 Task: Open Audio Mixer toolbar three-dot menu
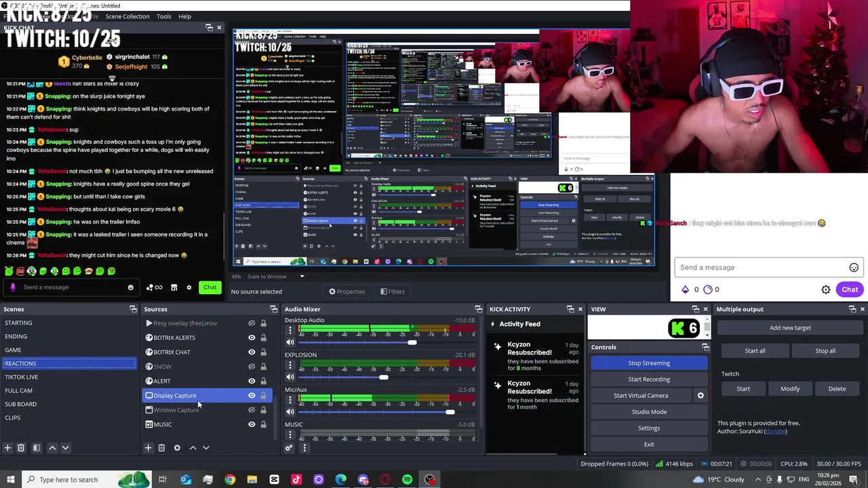coord(304,448)
